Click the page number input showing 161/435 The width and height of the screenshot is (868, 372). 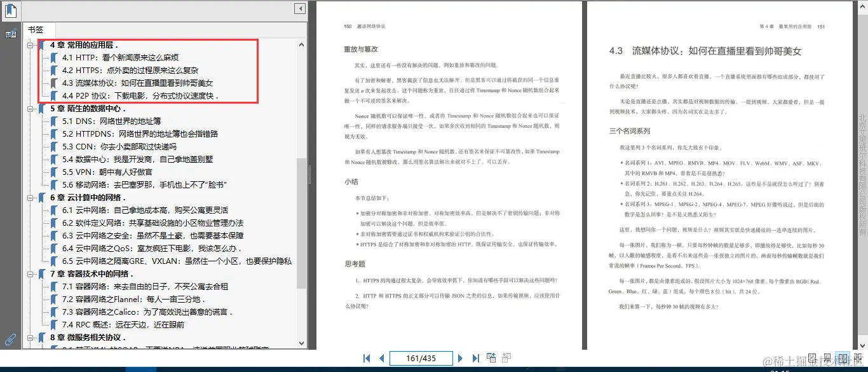coord(421,358)
